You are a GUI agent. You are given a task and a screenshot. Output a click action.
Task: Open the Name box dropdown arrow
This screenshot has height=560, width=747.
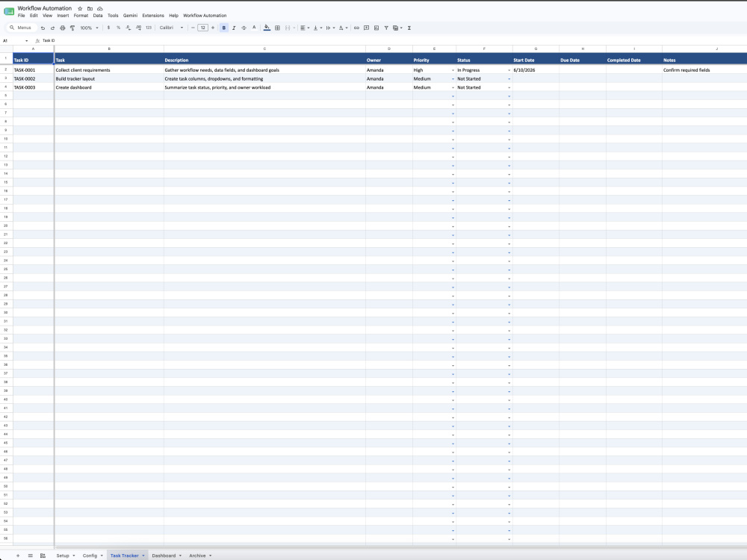pos(27,41)
